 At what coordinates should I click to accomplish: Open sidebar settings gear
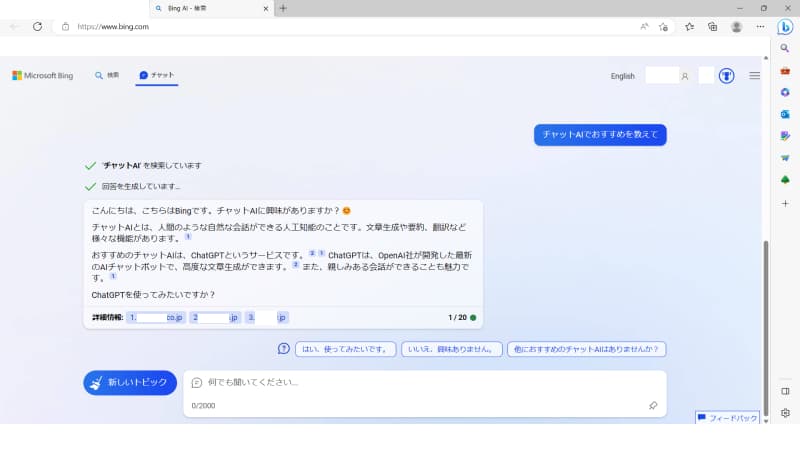pos(785,413)
